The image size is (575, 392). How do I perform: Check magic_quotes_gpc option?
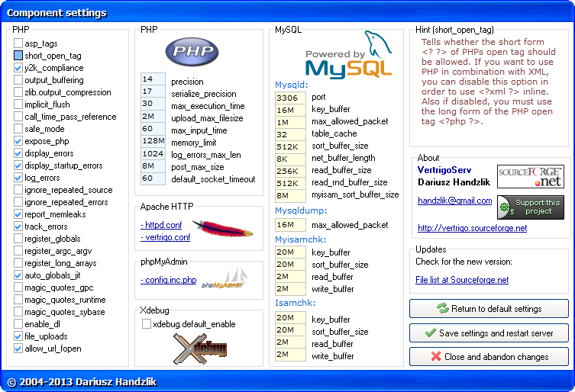[18, 288]
